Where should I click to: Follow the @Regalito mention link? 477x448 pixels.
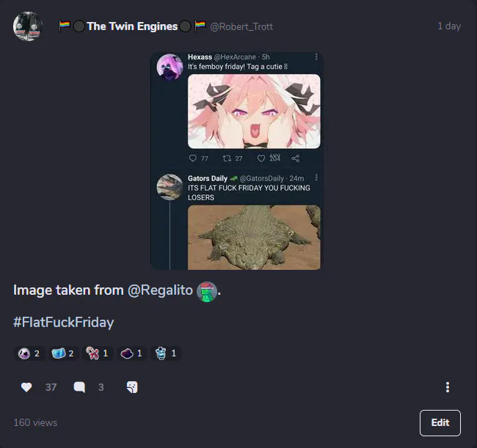pyautogui.click(x=160, y=290)
